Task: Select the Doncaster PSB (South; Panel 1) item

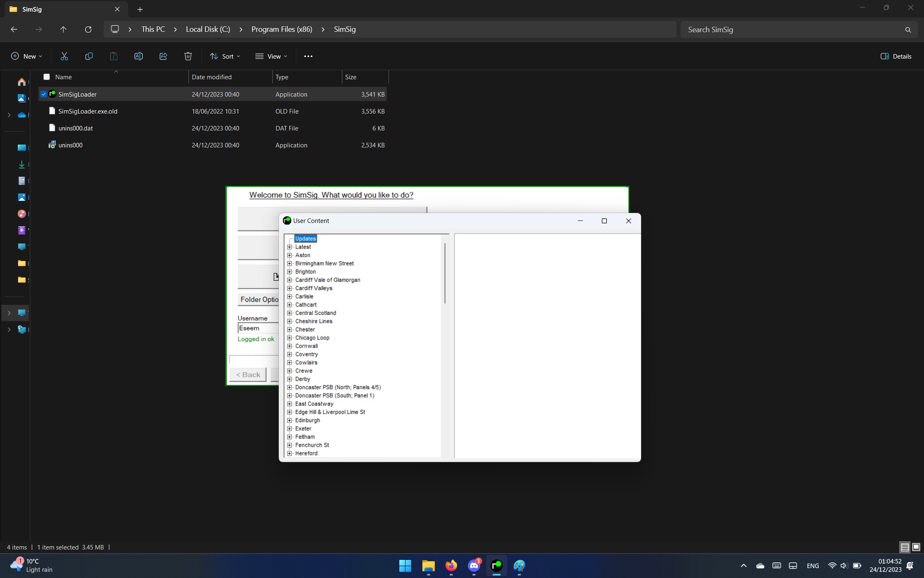Action: (335, 396)
